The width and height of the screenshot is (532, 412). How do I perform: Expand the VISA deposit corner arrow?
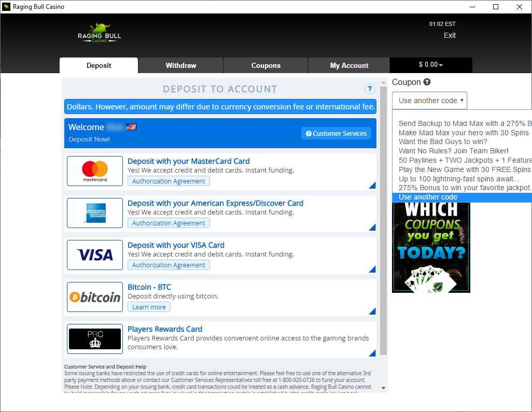(x=372, y=269)
